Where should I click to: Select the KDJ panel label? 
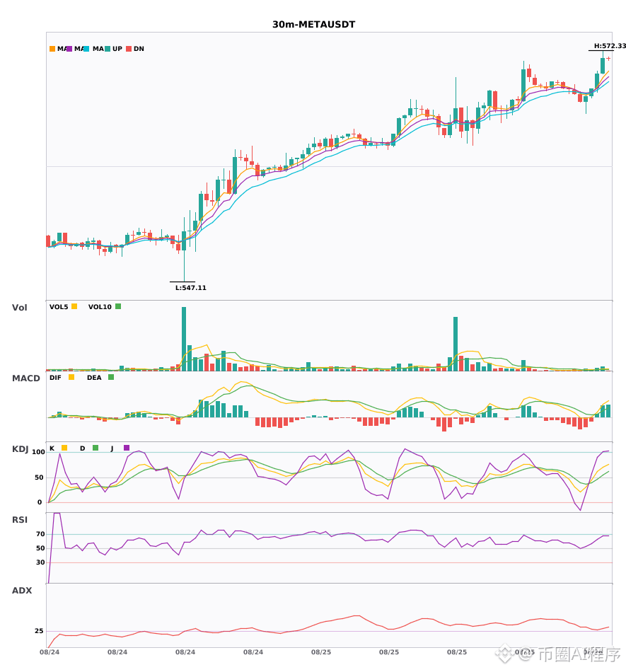click(x=20, y=449)
